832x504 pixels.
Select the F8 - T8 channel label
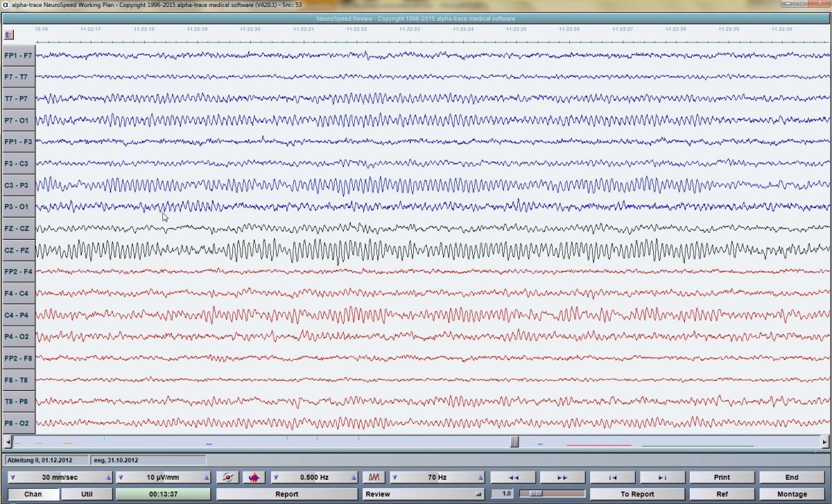pos(18,380)
